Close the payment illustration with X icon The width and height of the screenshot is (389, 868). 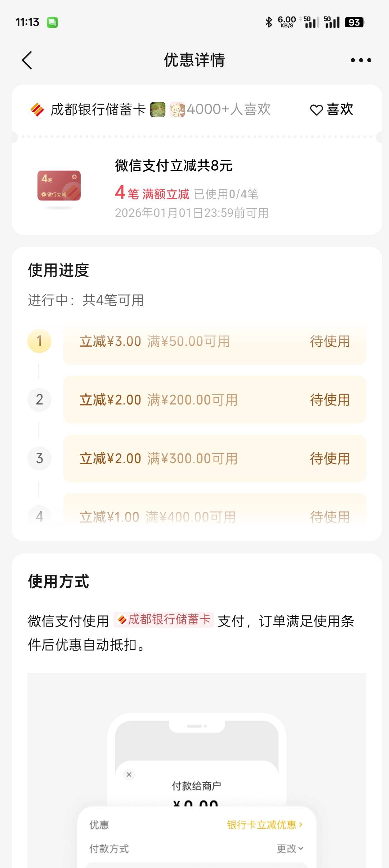129,774
